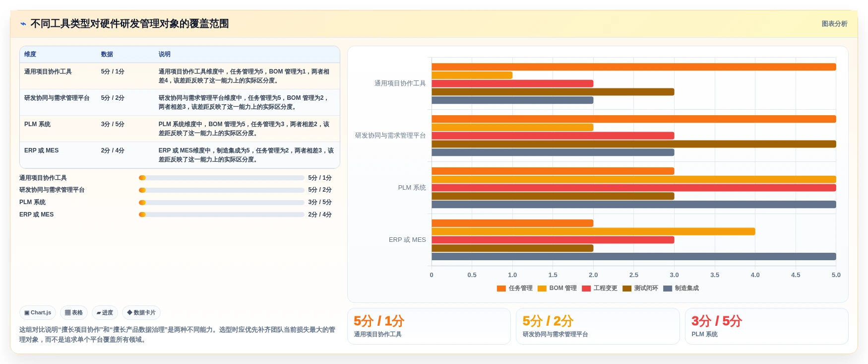Click the ERP 或 MES progress bar

click(222, 215)
